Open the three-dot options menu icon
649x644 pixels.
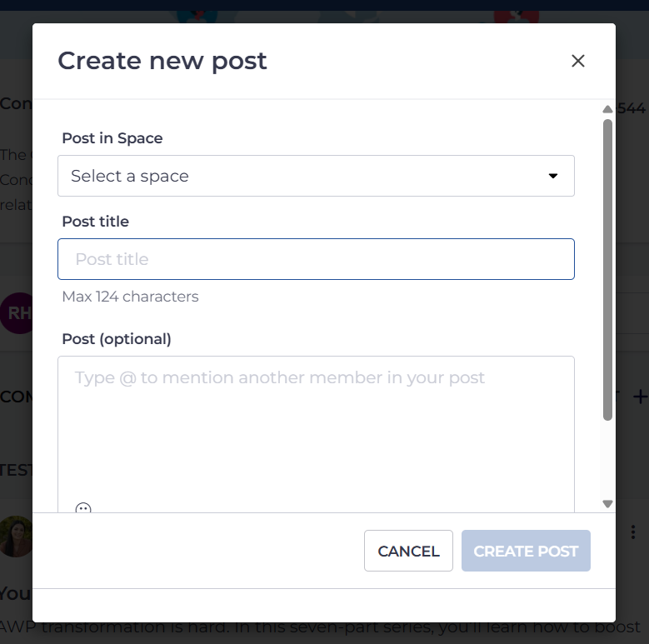tap(633, 532)
